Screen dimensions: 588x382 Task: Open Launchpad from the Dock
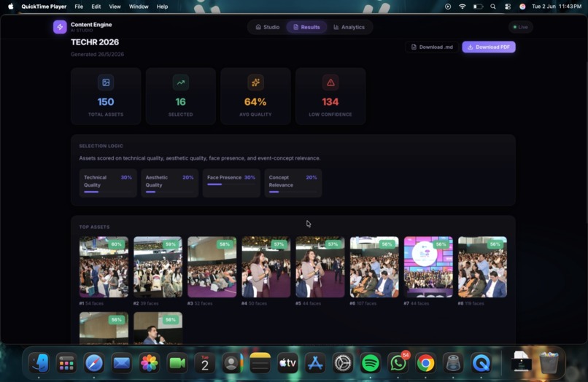pos(66,363)
